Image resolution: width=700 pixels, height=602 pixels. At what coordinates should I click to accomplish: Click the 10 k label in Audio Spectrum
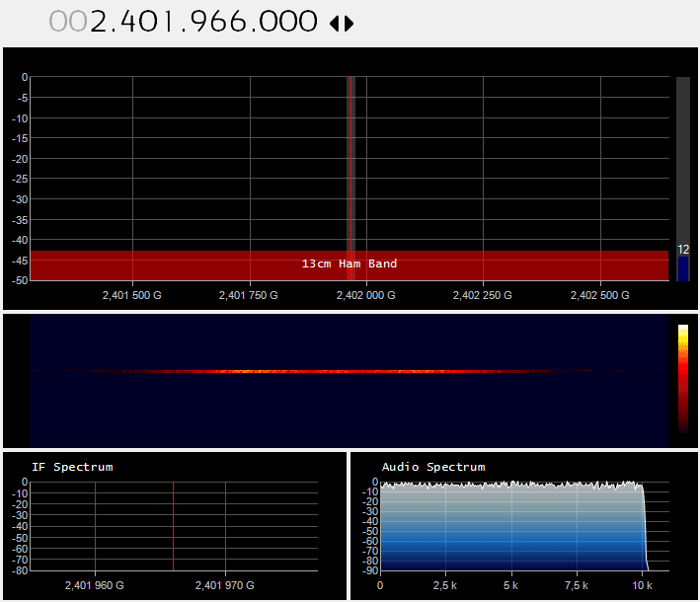(643, 585)
